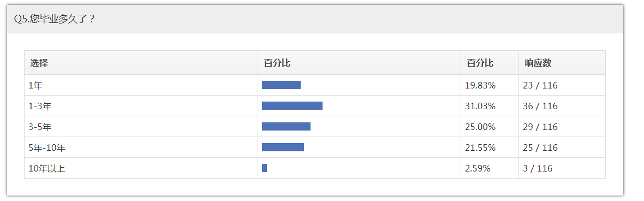Click the 响应数 column header
This screenshot has height=201, width=644.
[x=538, y=63]
